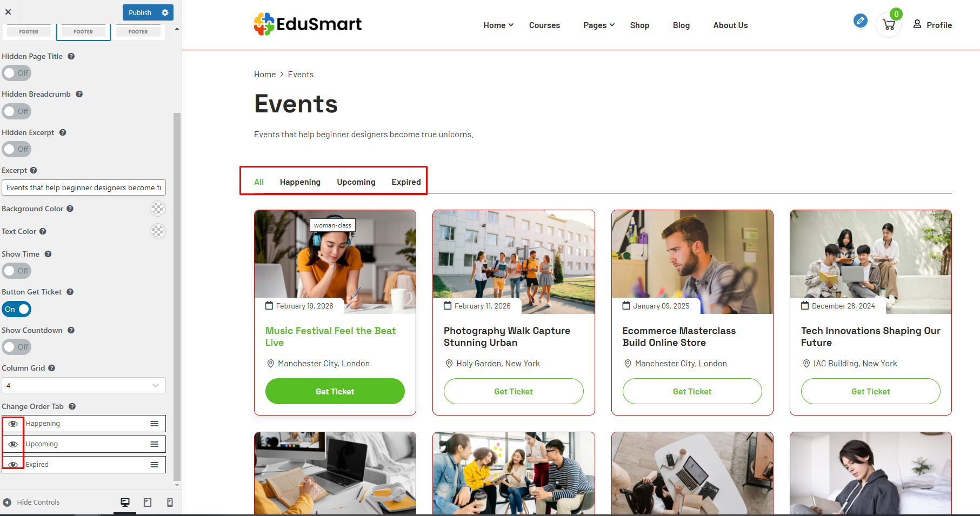Open Publish settings gear icon
Image resolution: width=980 pixels, height=516 pixels.
point(165,12)
